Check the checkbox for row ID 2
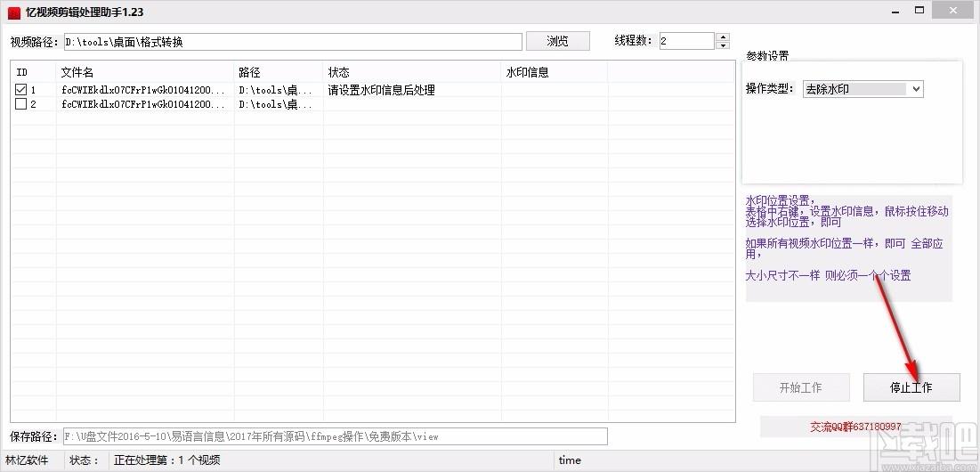Viewport: 980px width, 472px height. [21, 104]
